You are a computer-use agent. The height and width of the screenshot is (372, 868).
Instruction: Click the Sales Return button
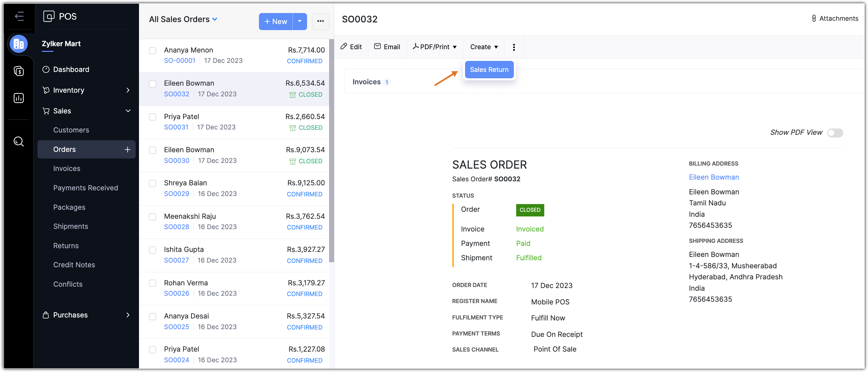(x=489, y=70)
